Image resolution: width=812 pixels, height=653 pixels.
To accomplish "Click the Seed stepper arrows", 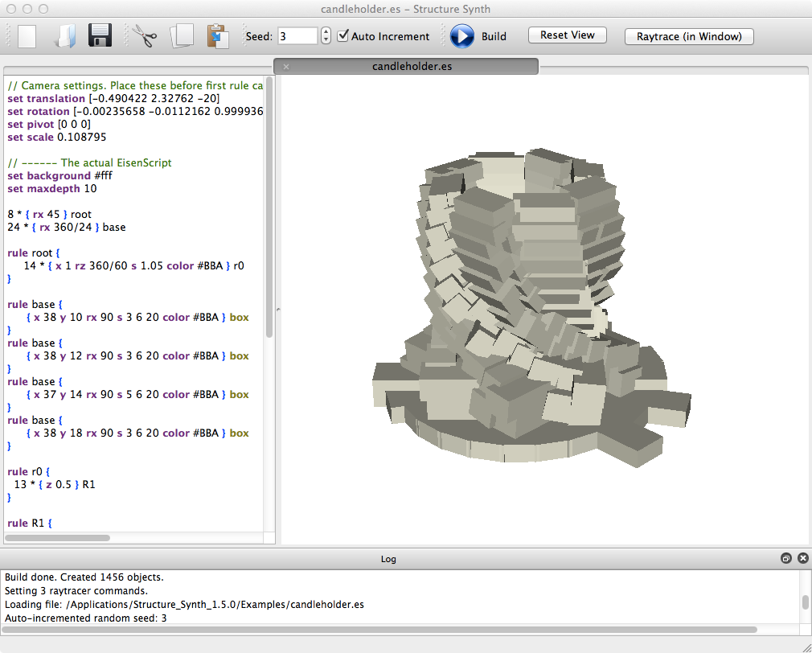I will [326, 36].
